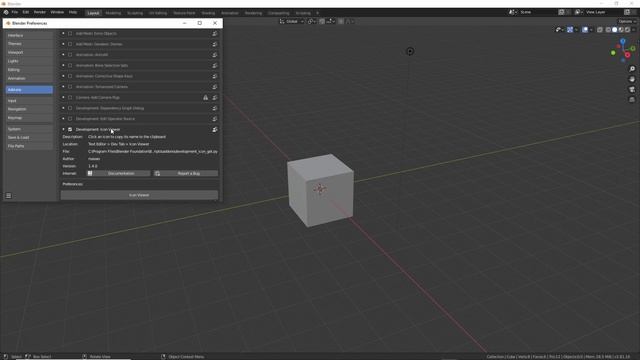Select solid viewport shading icon
Screen dimensions: 640x360
point(615,30)
